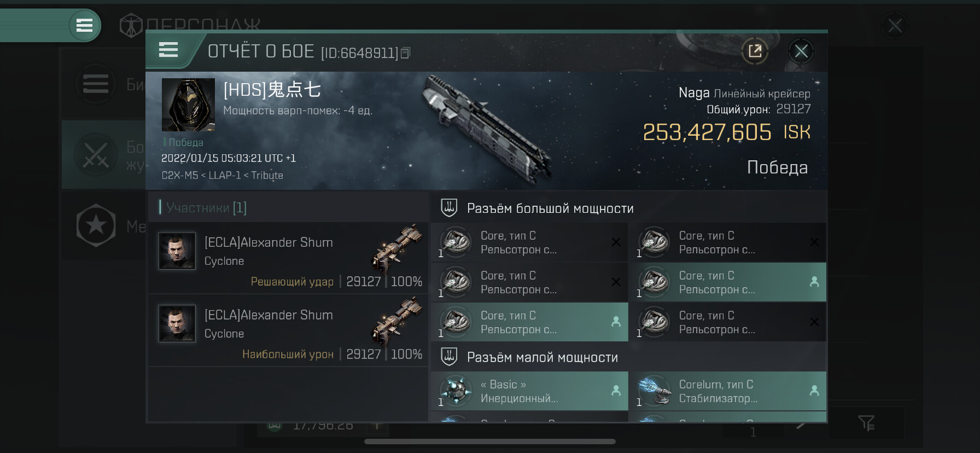Open the battle report hamburger menu
This screenshot has height=453, width=980.
(168, 50)
